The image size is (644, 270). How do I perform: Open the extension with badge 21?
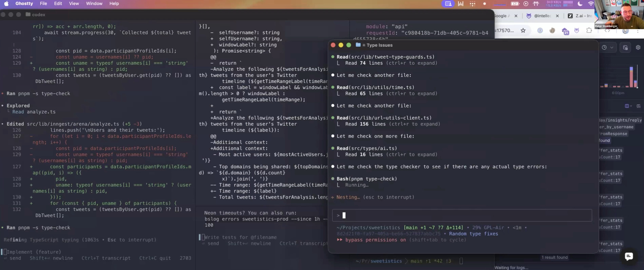coord(565,31)
